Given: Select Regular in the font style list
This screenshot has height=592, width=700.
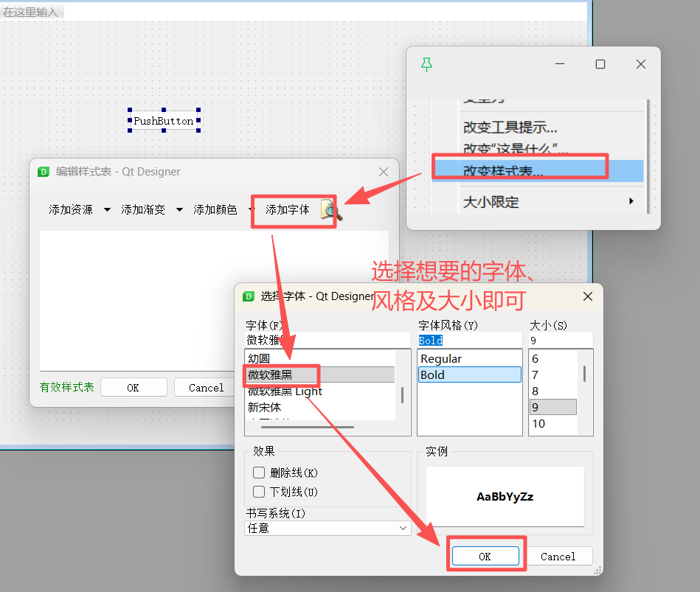Looking at the screenshot, I should pos(469,359).
